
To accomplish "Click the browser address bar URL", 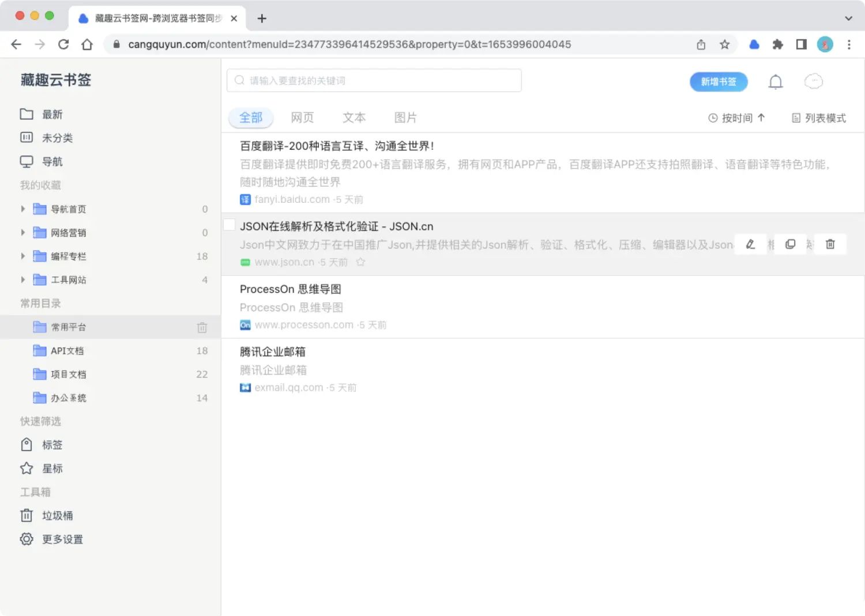I will click(349, 44).
